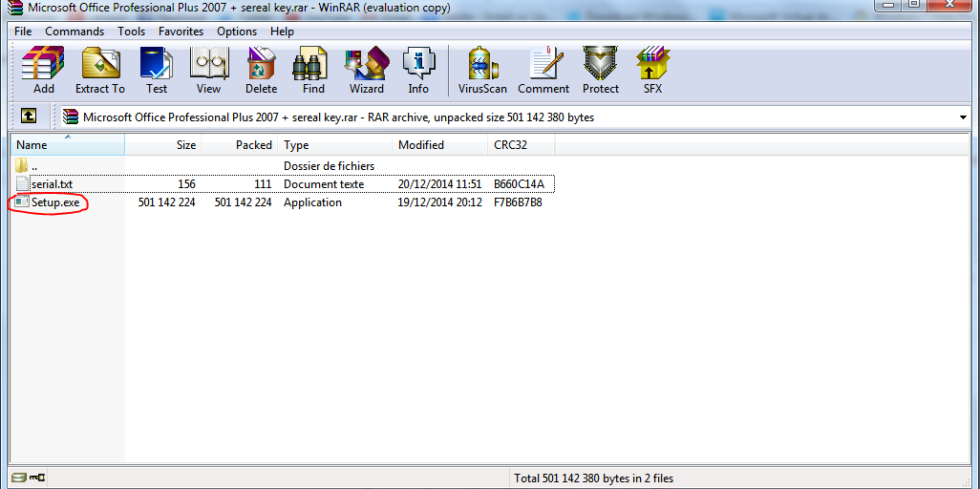Viewport: 980px width, 489px height.
Task: Open the Commands menu
Action: coord(75,32)
